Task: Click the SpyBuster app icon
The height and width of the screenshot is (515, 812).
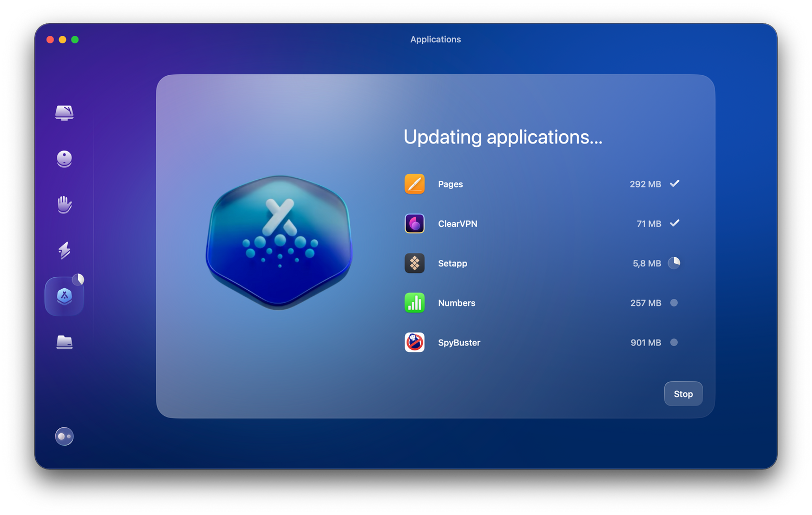Action: pyautogui.click(x=415, y=342)
